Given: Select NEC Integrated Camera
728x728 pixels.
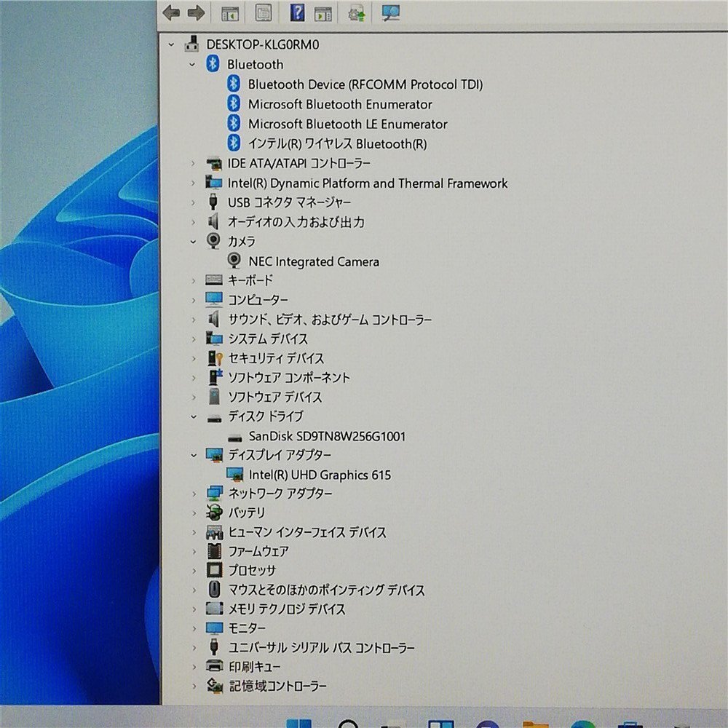Looking at the screenshot, I should tap(314, 262).
